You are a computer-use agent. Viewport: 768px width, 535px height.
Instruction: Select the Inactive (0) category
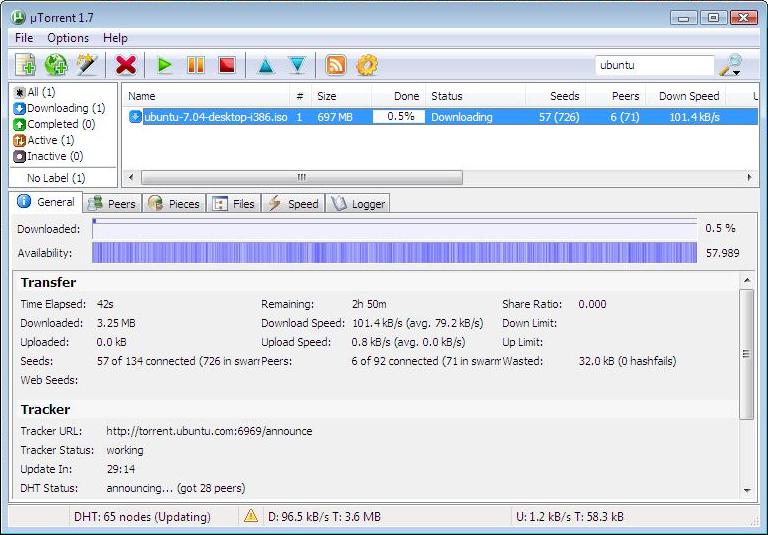tap(48, 156)
